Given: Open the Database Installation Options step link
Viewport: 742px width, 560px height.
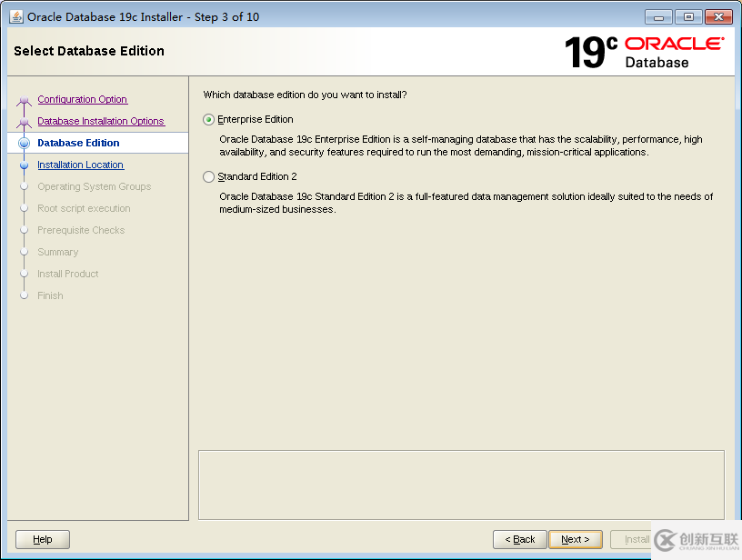Looking at the screenshot, I should [x=101, y=121].
